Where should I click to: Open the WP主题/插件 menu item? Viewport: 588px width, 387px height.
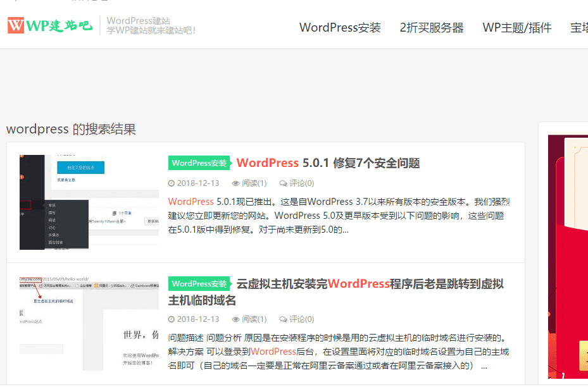coord(516,28)
